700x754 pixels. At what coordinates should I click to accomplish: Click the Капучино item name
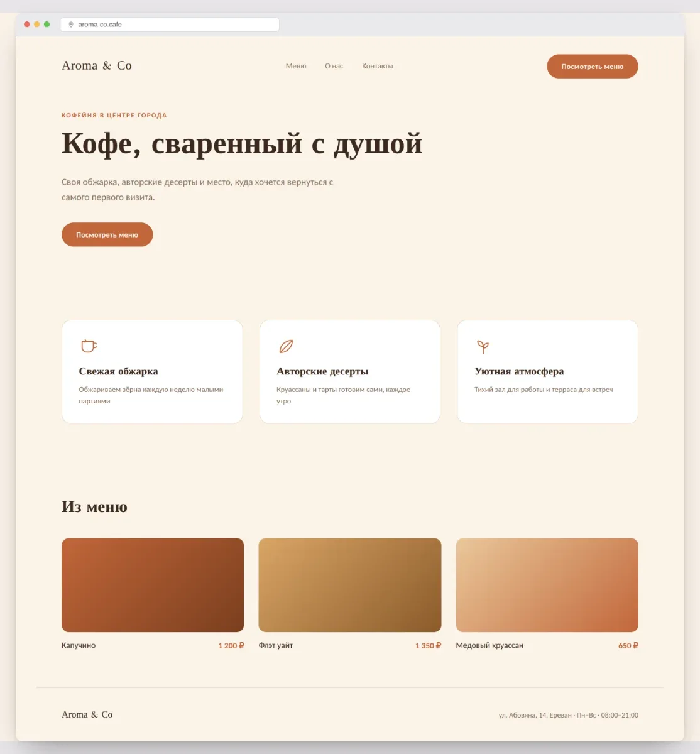[79, 645]
